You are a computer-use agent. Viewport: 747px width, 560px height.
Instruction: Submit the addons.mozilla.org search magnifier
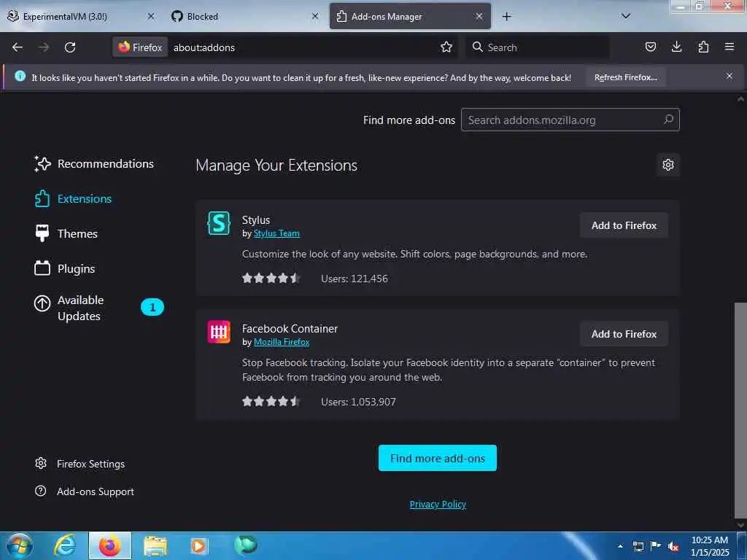pos(668,120)
